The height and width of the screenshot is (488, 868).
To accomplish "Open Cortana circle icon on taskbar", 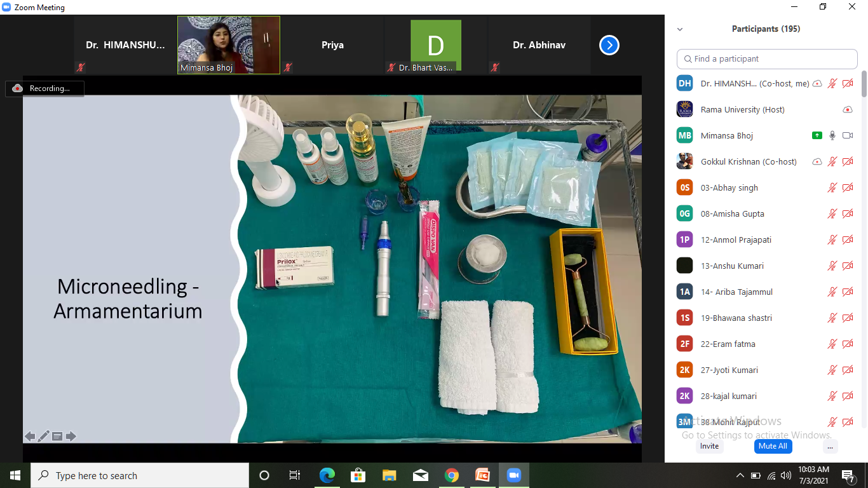I will click(x=264, y=475).
